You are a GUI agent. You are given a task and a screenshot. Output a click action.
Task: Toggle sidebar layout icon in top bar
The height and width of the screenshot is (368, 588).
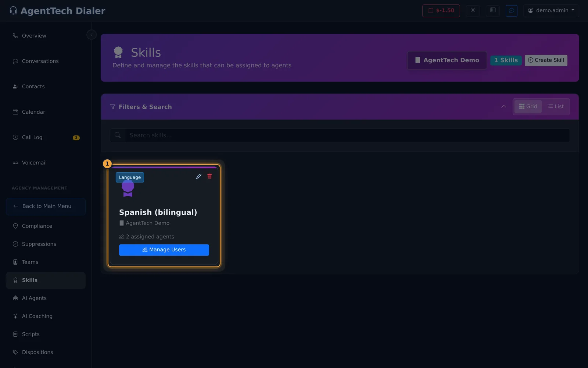point(493,10)
